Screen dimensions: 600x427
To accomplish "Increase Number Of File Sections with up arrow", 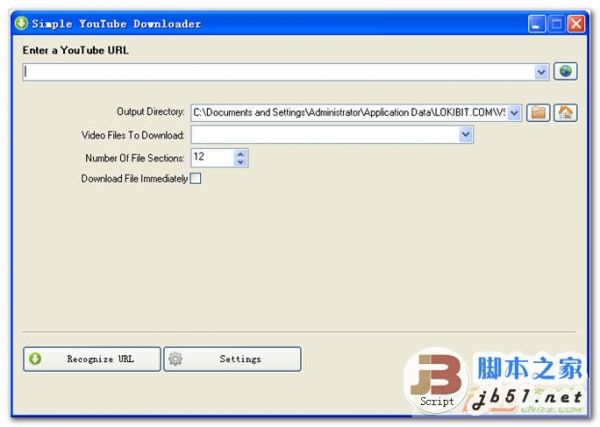I will click(x=240, y=154).
